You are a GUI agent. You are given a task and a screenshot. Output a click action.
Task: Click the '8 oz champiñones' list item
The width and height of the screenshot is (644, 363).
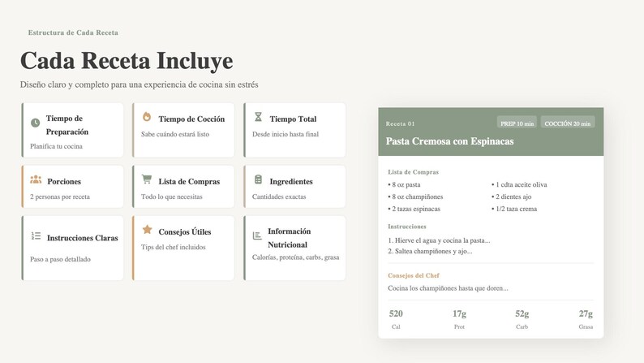(415, 197)
